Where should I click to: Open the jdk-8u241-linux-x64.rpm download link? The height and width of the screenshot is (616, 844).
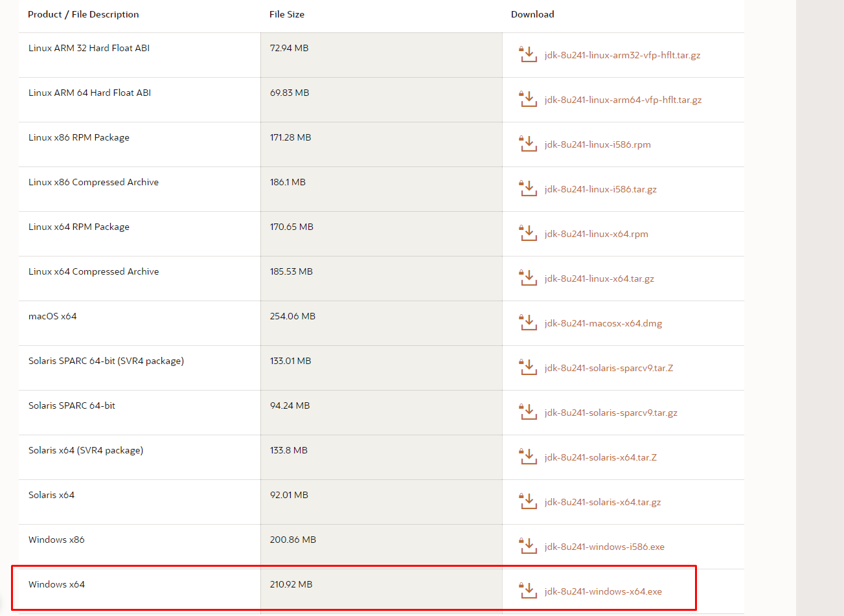[597, 234]
